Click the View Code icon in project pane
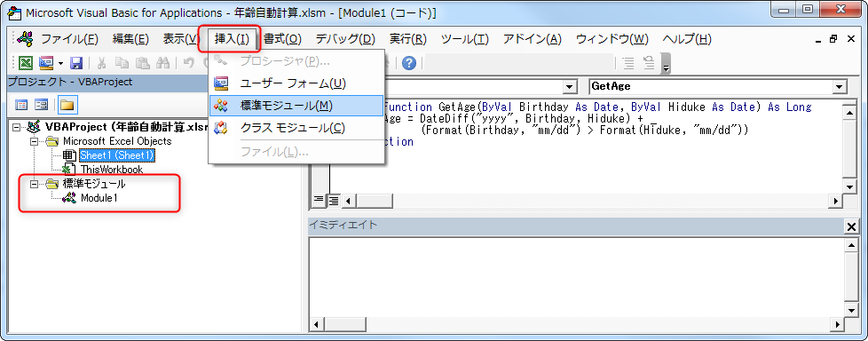Image resolution: width=868 pixels, height=341 pixels. click(x=21, y=105)
